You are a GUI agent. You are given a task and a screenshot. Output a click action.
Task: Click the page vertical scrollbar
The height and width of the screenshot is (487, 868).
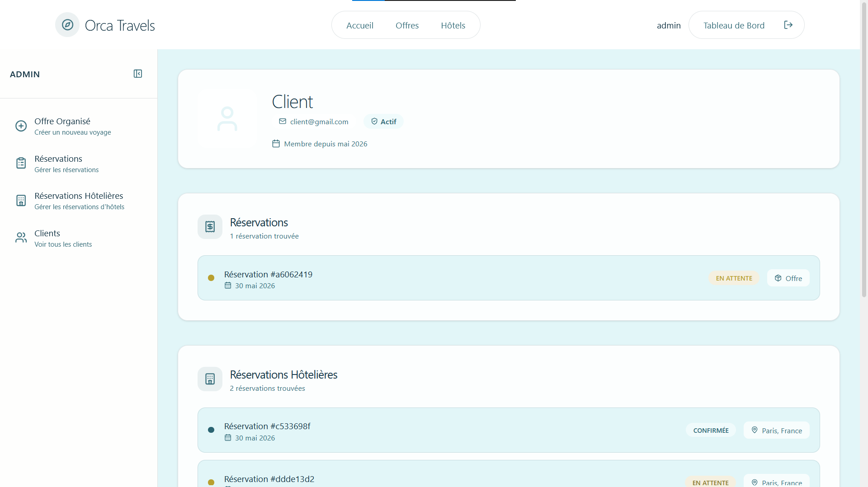click(864, 149)
